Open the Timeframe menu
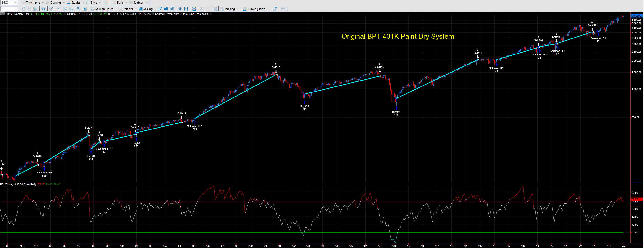Image resolution: width=644 pixels, height=248 pixels. pos(33,2)
